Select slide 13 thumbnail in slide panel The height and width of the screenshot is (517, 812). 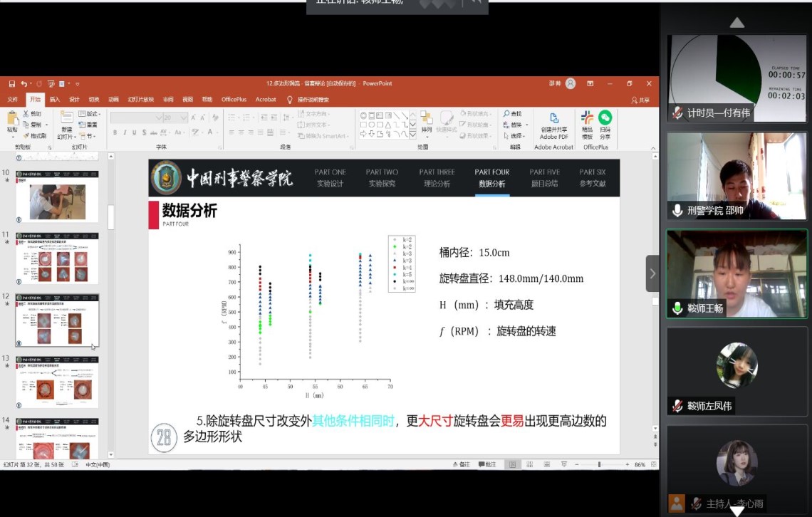(57, 382)
